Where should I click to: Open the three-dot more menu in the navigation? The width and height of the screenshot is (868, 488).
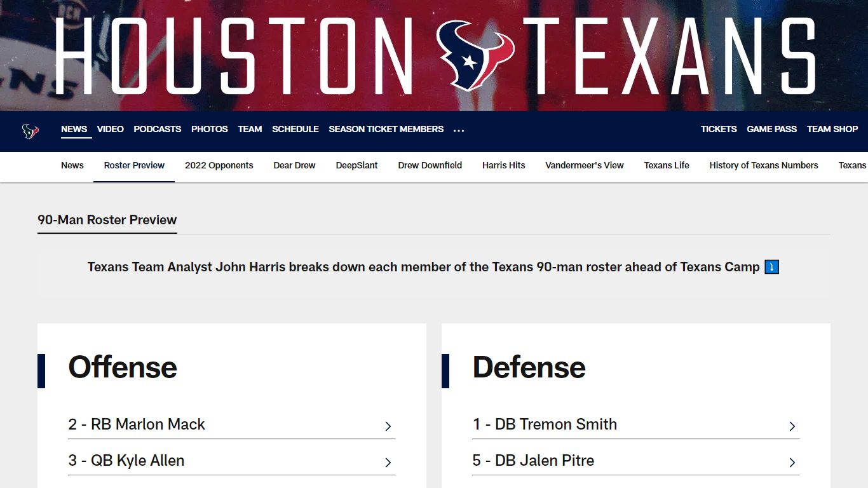(459, 130)
